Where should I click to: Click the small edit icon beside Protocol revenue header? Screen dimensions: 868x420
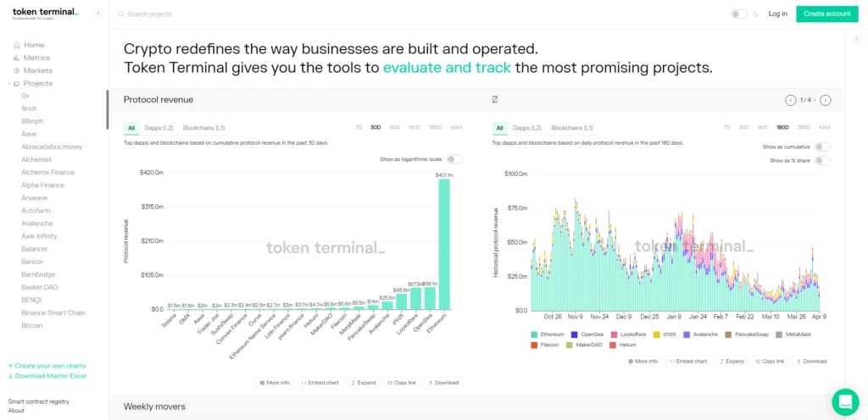(495, 99)
